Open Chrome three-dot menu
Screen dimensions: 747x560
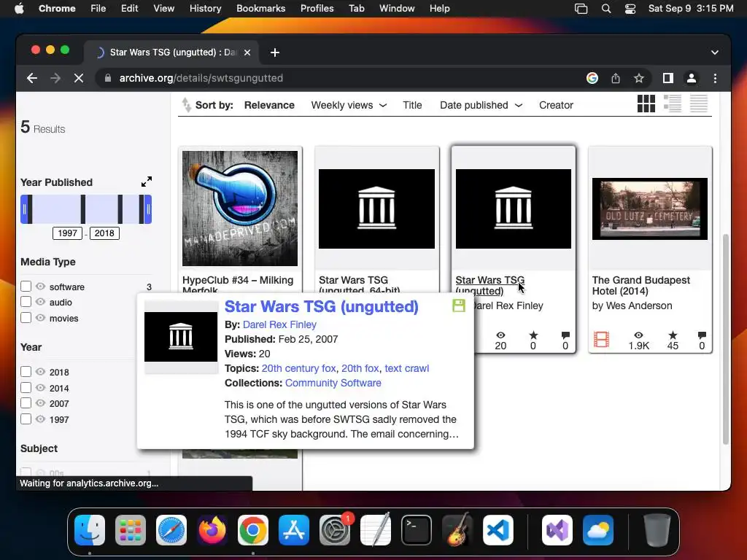coord(715,78)
